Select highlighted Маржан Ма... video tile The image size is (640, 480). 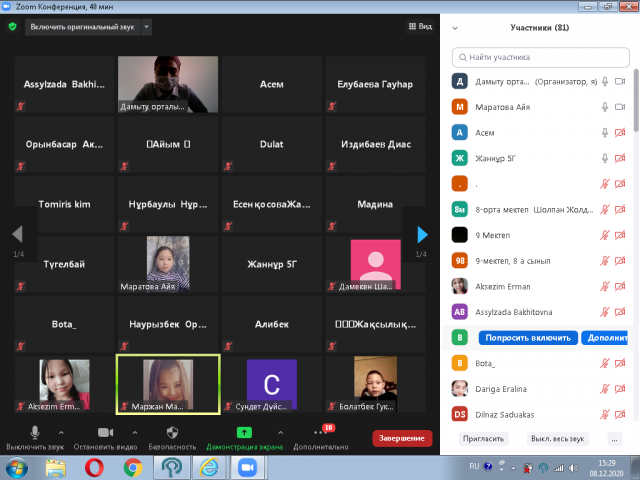tap(168, 384)
